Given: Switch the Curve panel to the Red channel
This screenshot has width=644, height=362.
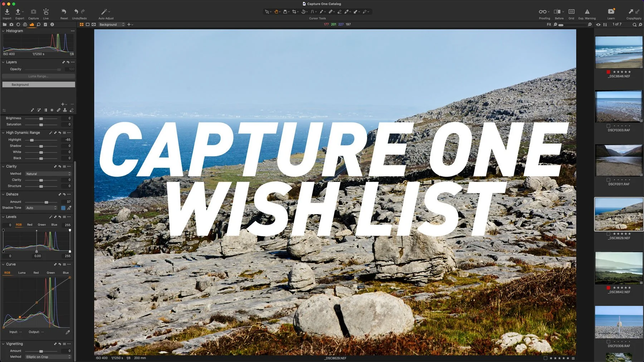Looking at the screenshot, I should point(36,272).
